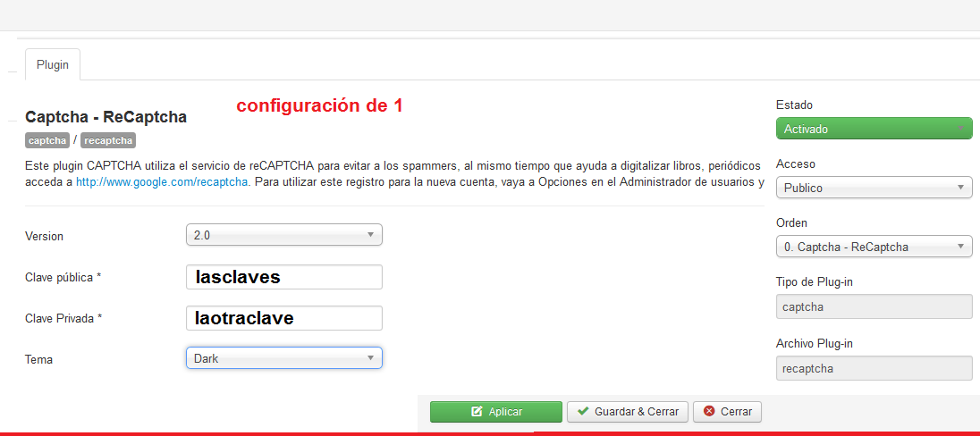The width and height of the screenshot is (980, 436).
Task: Open the Plugin tab
Action: [53, 64]
